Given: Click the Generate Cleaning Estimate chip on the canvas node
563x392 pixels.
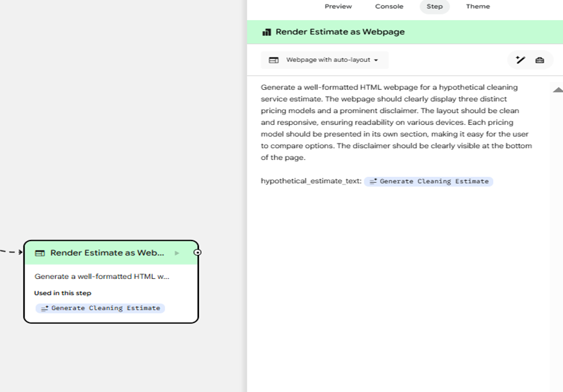Looking at the screenshot, I should 101,308.
